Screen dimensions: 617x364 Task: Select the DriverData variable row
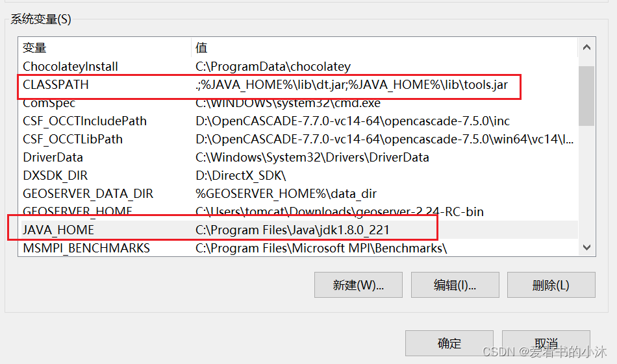pos(298,157)
